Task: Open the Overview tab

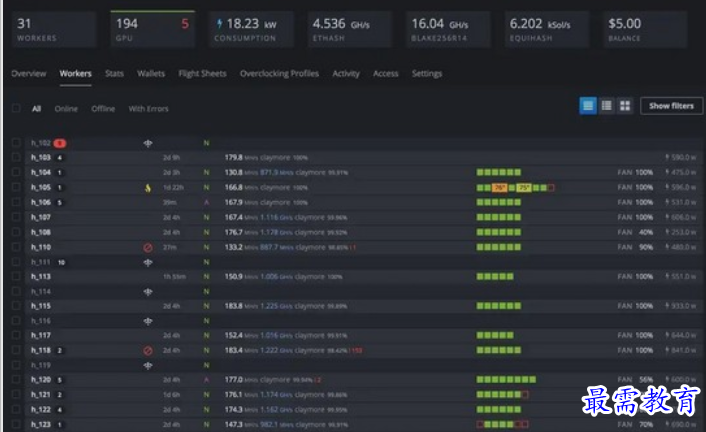Action: (28, 73)
